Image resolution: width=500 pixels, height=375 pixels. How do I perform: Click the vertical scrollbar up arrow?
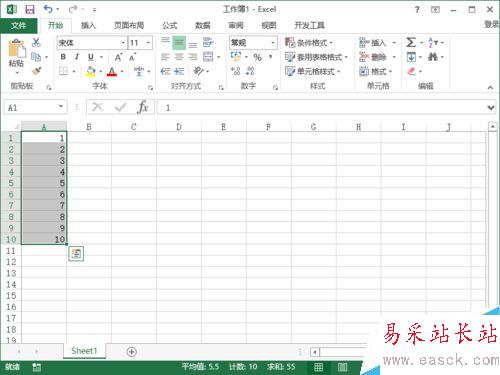[493, 127]
